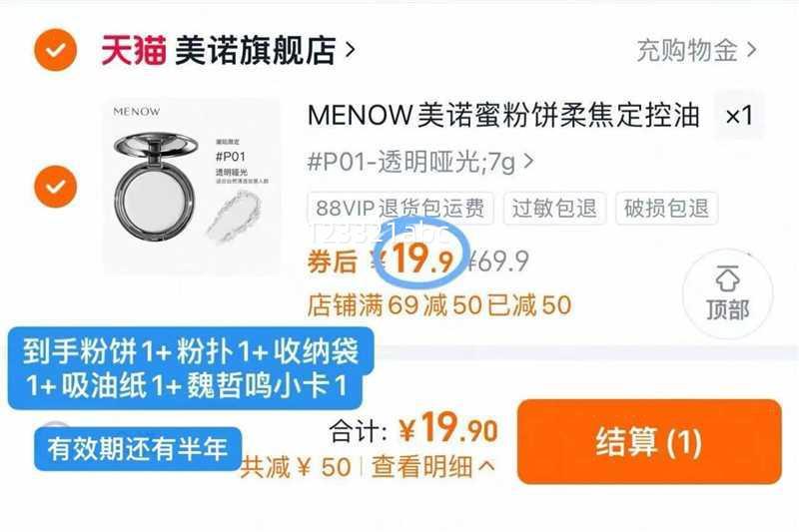Tap the arrow beside 充购物金
The image size is (799, 532).
tap(751, 50)
